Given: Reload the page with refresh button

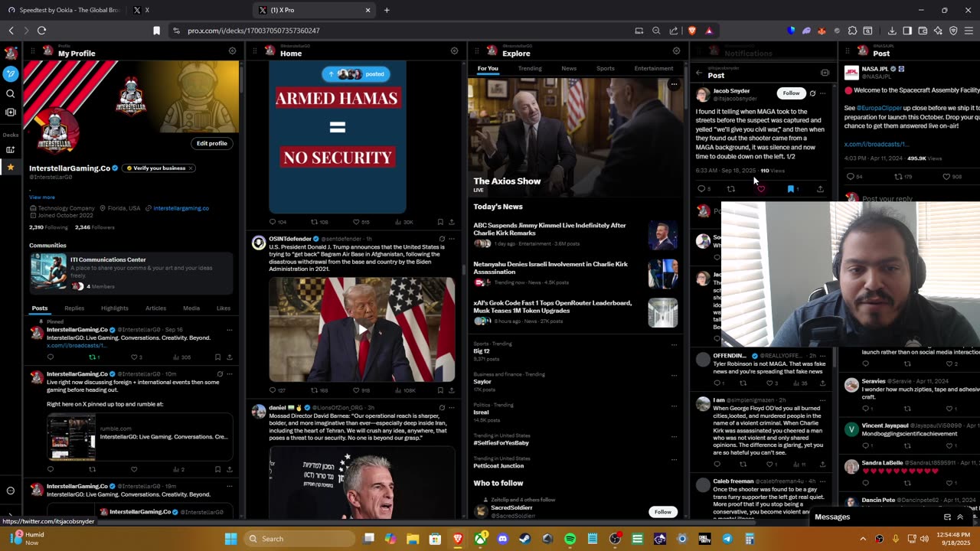Looking at the screenshot, I should 41,31.
